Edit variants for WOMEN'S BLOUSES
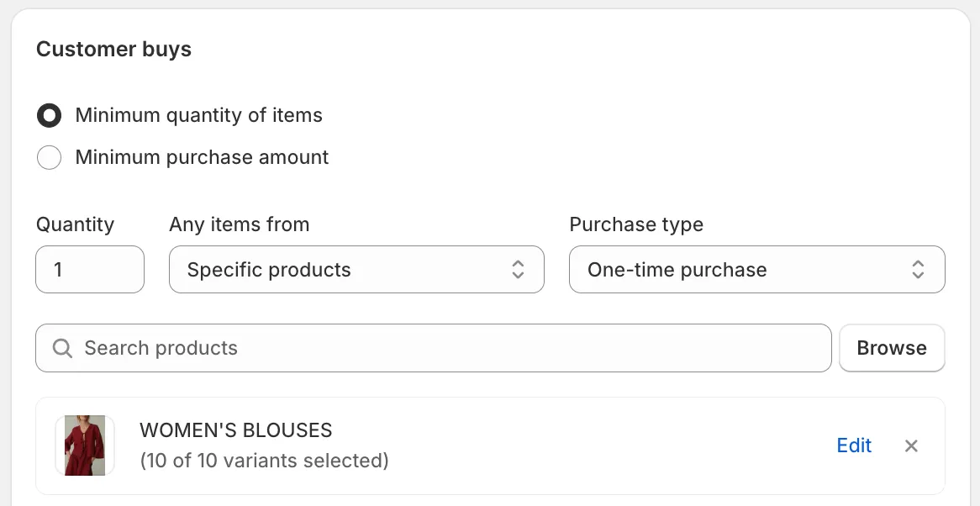 point(854,445)
